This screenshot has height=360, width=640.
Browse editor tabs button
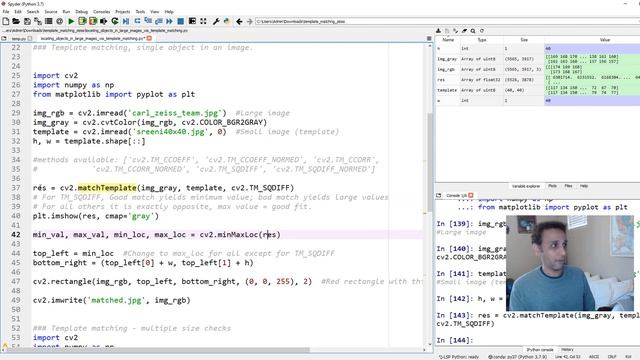coord(4,38)
